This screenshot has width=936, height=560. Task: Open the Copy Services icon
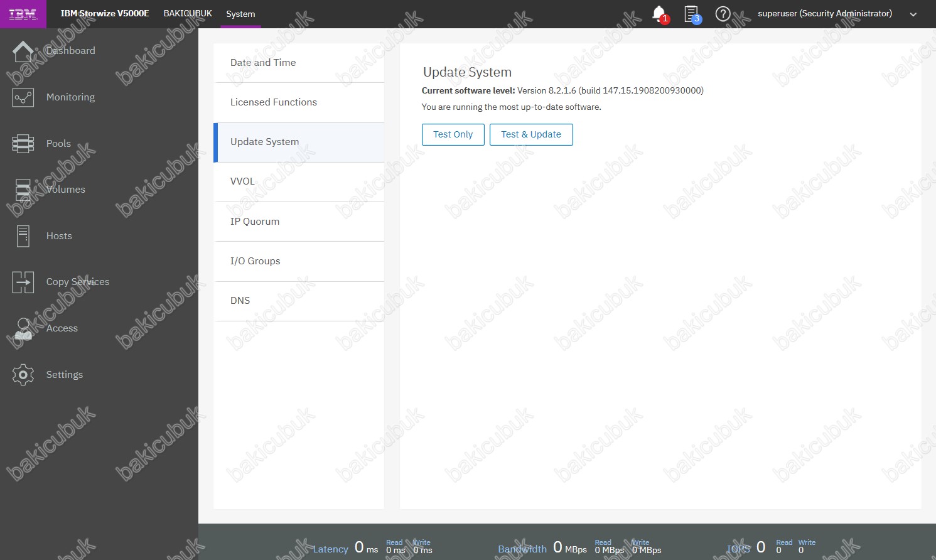click(23, 282)
